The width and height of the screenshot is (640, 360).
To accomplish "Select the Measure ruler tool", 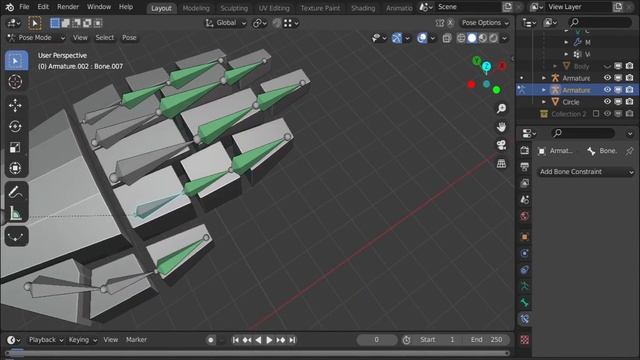I will pyautogui.click(x=16, y=213).
